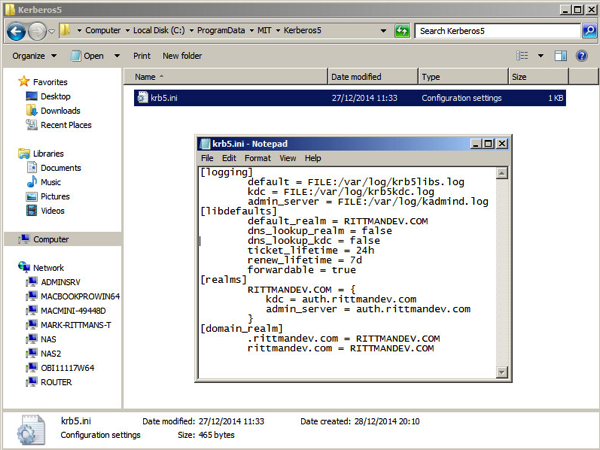This screenshot has height=450, width=600.
Task: Click the blue Help question mark icon
Action: tap(582, 56)
